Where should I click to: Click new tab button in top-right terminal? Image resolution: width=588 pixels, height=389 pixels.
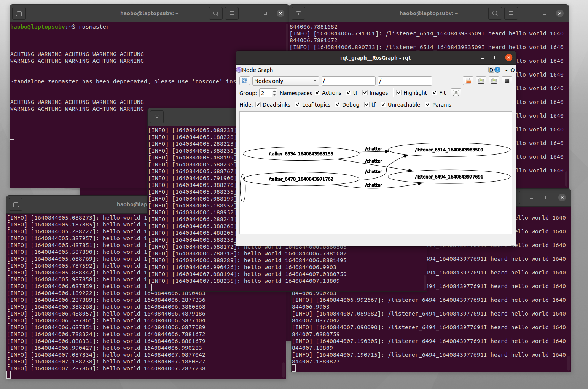click(298, 13)
